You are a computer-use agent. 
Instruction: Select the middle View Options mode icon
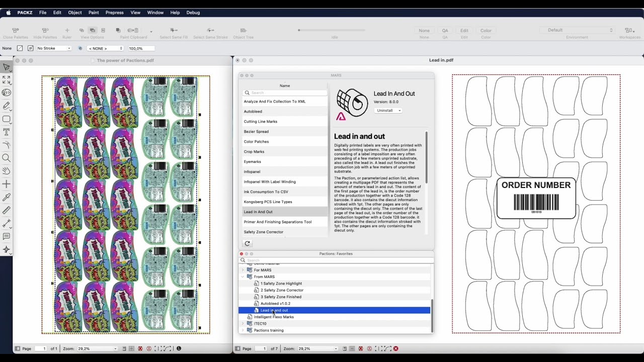[92, 31]
